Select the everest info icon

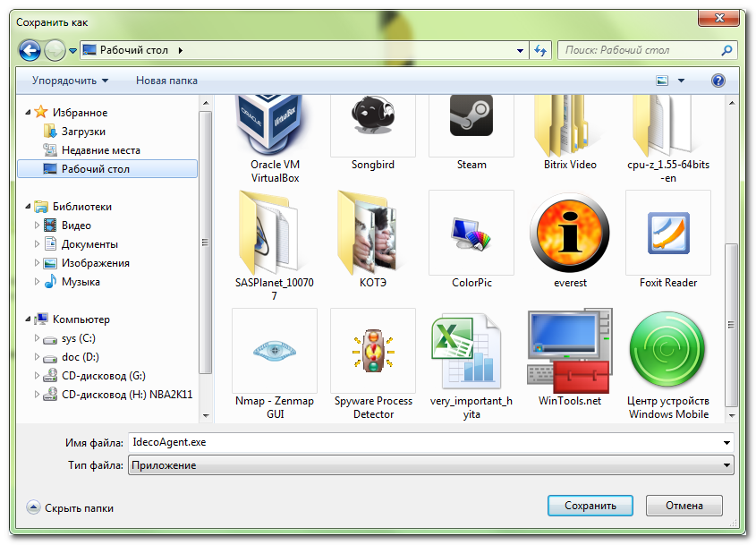pos(569,233)
